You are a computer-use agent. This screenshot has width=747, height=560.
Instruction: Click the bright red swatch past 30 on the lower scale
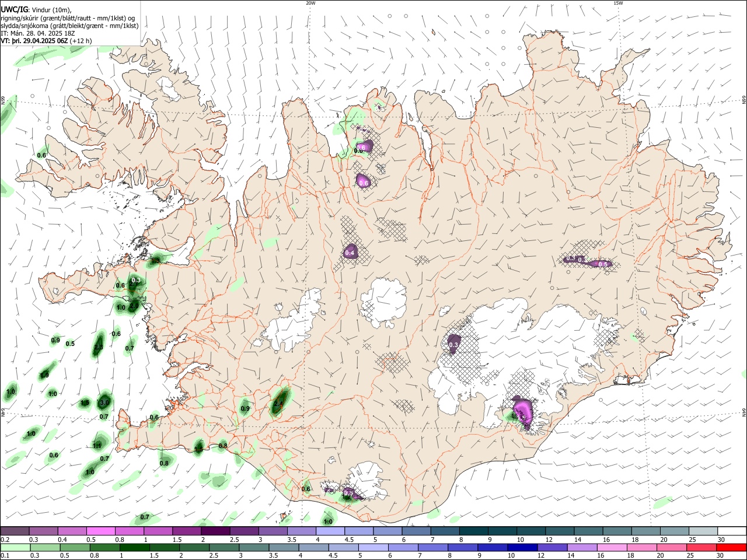[x=731, y=547]
